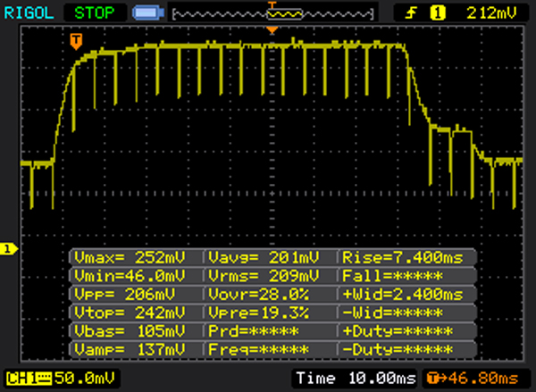Click the Freq=***** measurement
The image size is (536, 392).
point(259,350)
